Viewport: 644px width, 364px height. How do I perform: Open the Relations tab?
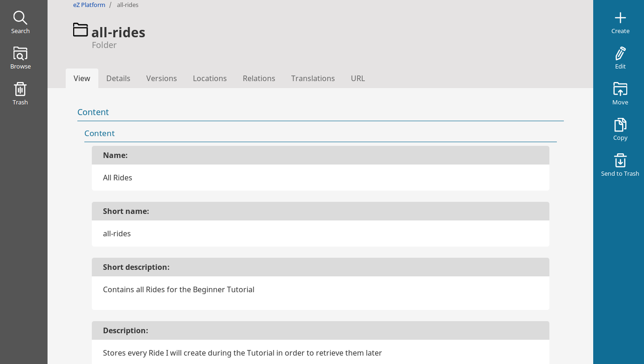coord(259,78)
